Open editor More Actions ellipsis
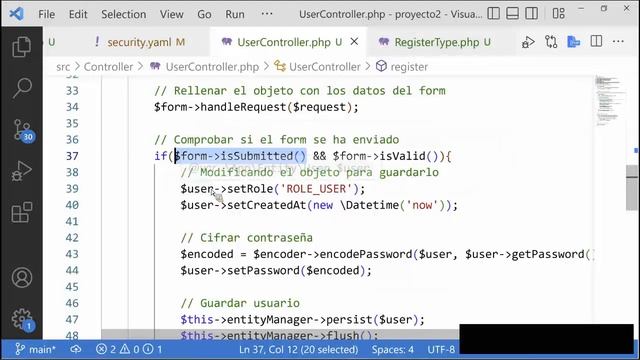 [x=618, y=41]
